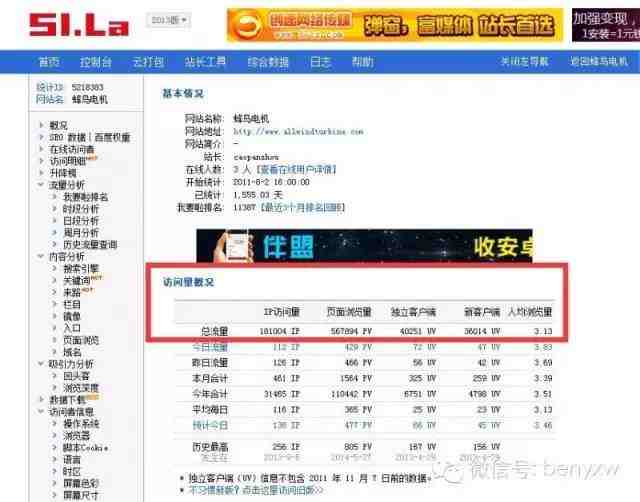640x502 pixels.
Task: Select 操作系统 under 访问者信息
Action: pyautogui.click(x=81, y=423)
